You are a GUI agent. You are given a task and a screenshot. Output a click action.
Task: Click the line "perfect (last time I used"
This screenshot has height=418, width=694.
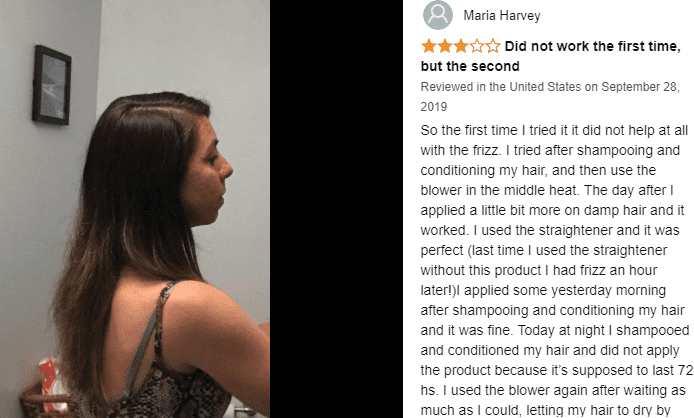[544, 250]
